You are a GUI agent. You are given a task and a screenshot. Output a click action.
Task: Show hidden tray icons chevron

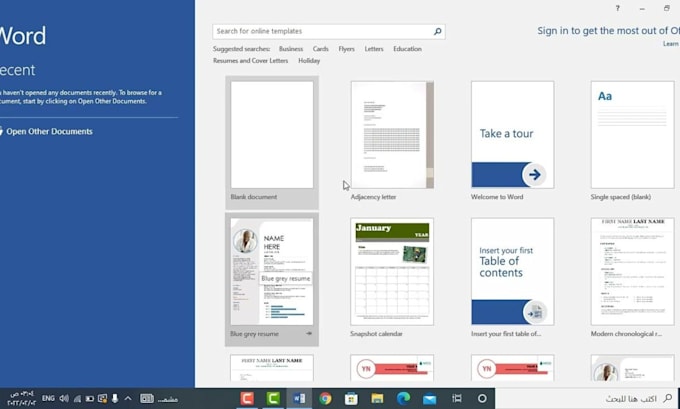(x=128, y=398)
